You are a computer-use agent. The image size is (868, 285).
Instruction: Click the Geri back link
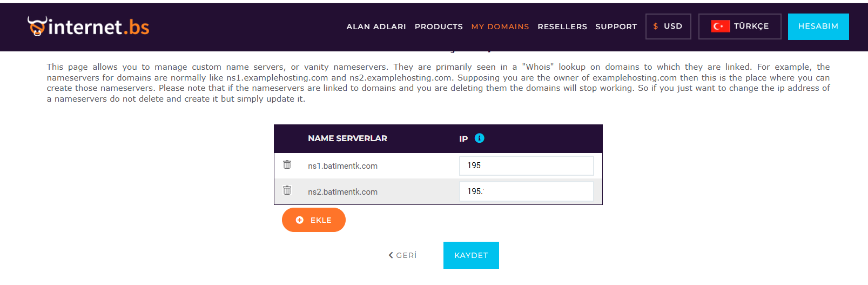pyautogui.click(x=402, y=255)
